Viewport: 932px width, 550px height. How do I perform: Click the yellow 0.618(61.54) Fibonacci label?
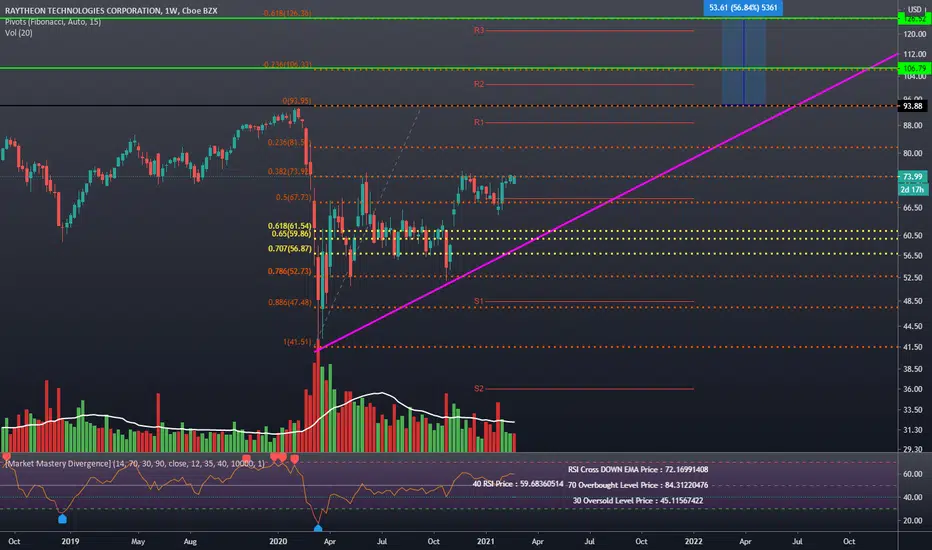[289, 226]
